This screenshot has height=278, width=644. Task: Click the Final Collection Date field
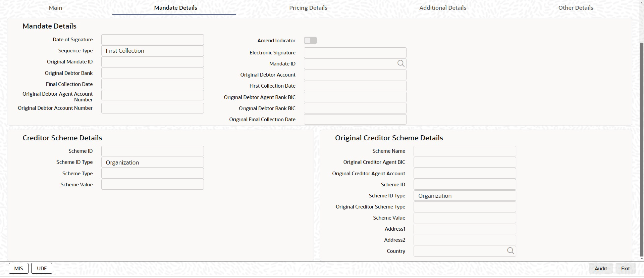coord(153,84)
